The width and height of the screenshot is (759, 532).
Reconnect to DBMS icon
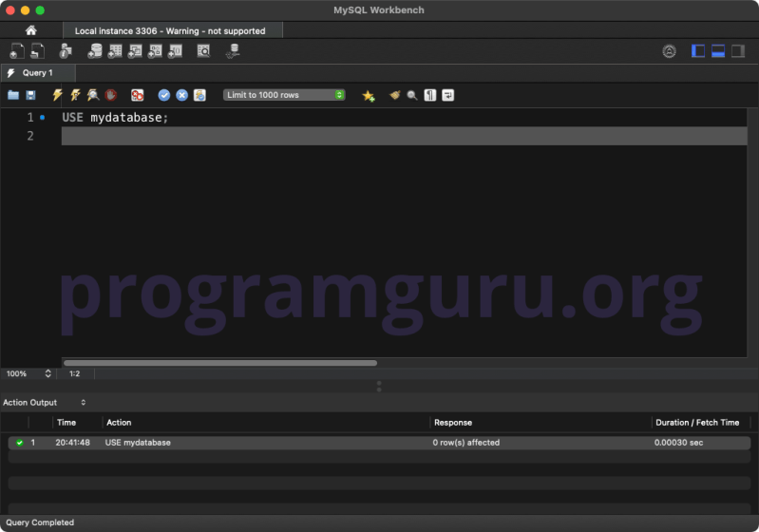[233, 51]
